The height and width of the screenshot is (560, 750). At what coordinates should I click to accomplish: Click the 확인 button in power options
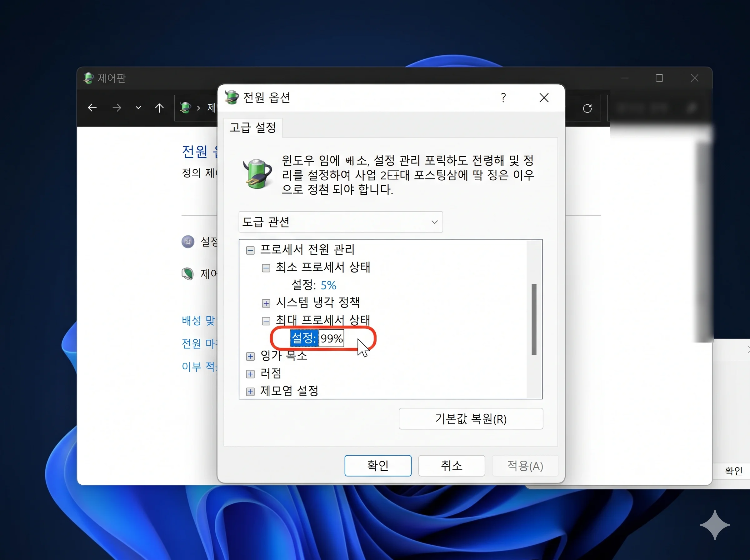coord(378,465)
